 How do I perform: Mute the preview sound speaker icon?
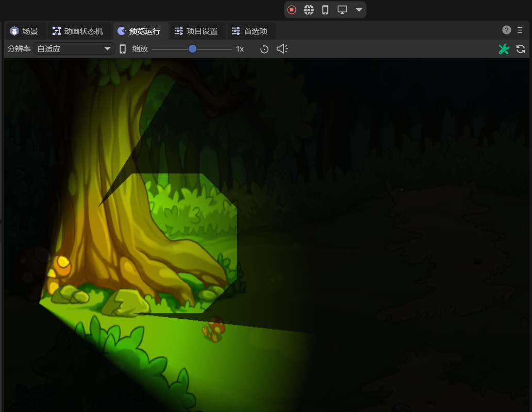tap(282, 49)
